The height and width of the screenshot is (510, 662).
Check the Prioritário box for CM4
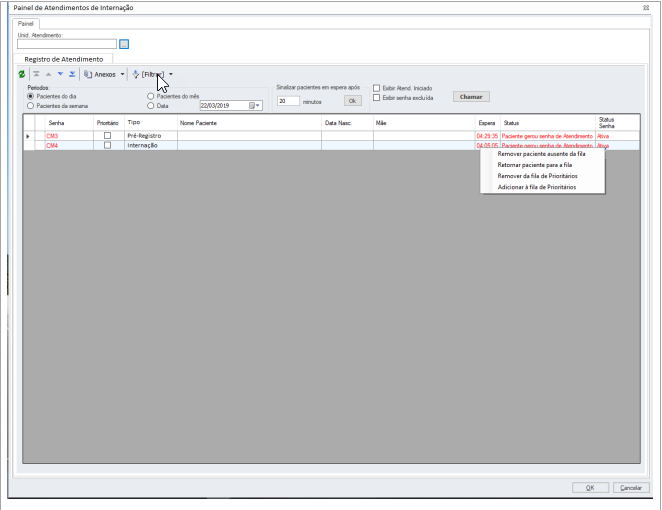(107, 145)
